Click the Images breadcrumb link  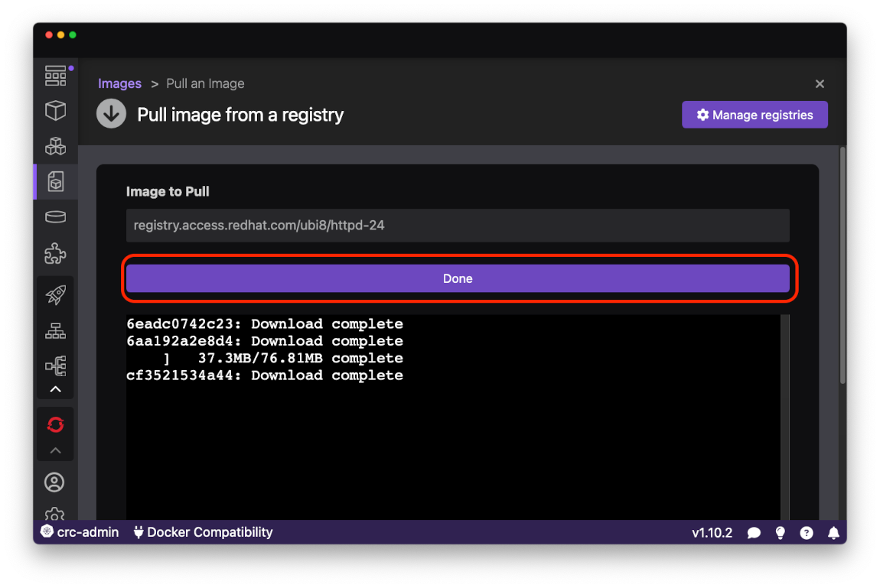point(119,83)
